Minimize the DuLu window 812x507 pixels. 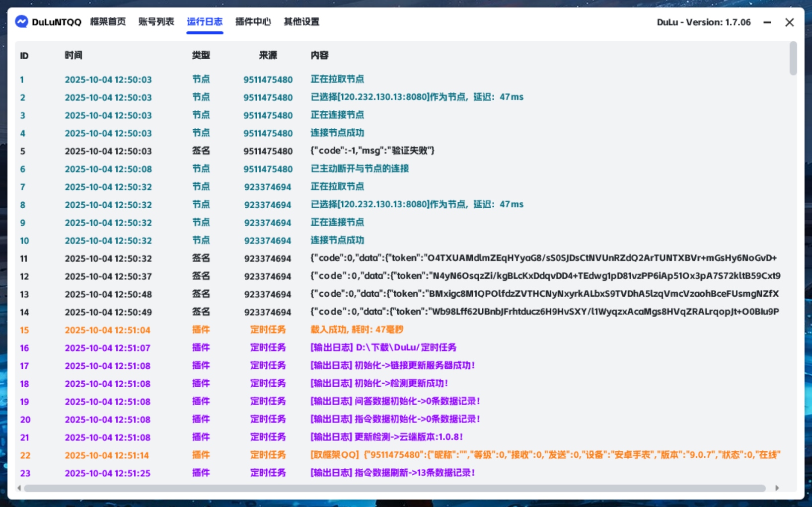pos(767,22)
